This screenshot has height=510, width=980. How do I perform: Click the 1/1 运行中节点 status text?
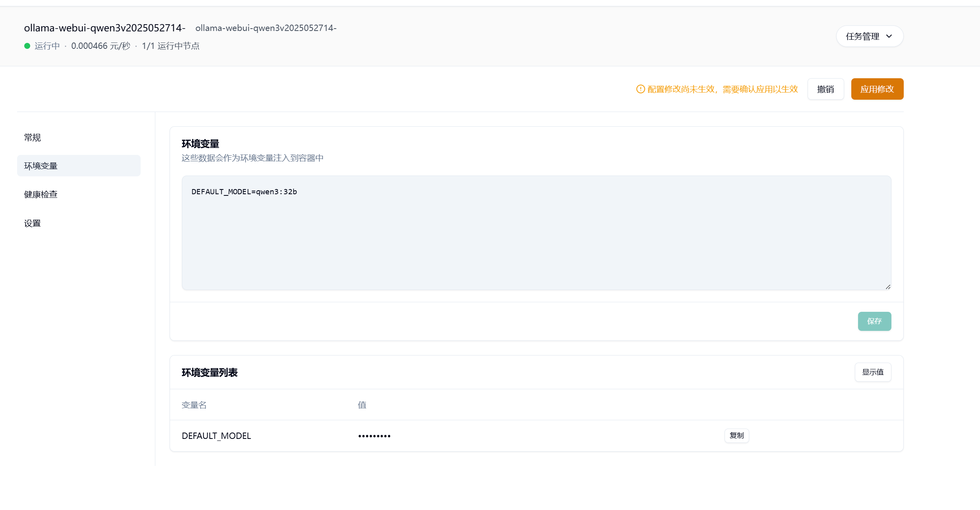click(x=170, y=46)
